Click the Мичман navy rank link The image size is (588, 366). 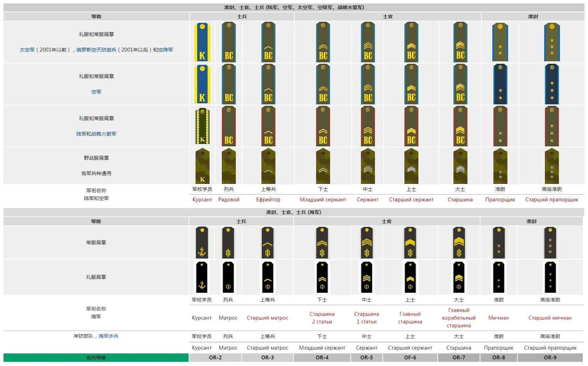[499, 318]
